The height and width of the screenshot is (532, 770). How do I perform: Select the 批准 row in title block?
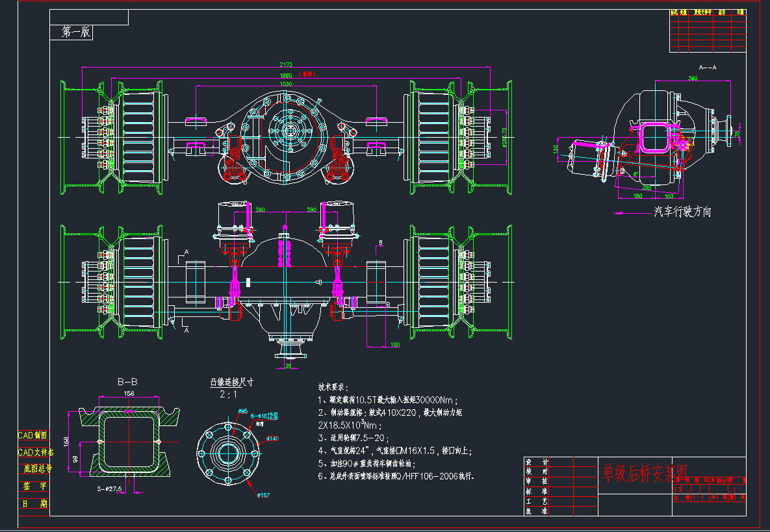536,512
